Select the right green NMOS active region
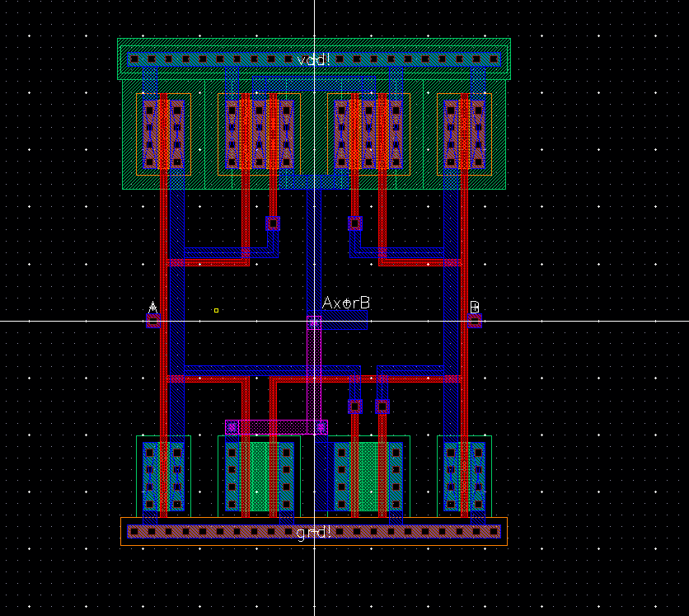689x616 pixels. [368, 477]
